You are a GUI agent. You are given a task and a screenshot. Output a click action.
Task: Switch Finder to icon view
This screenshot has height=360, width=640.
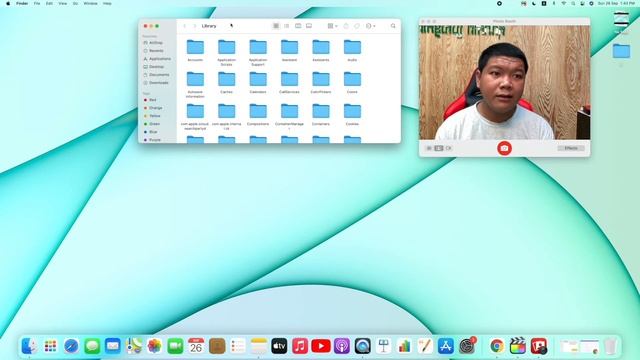click(276, 26)
